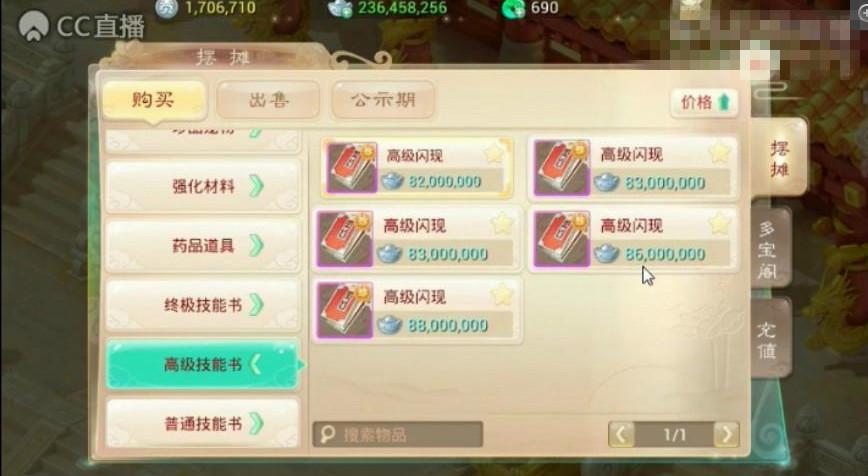
Task: Star the 88,000,000 高级闪现 listing
Action: [x=502, y=295]
